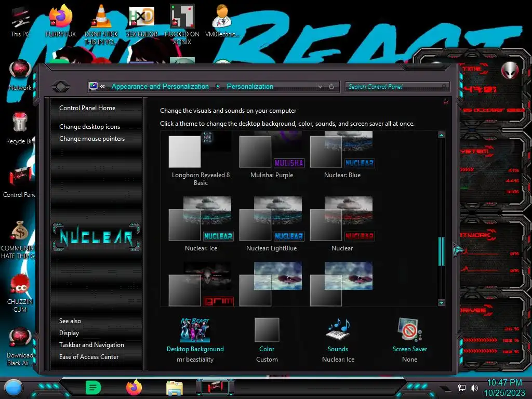Screen dimensions: 532x399
Task: Open the Ease of Access Center link
Action: (89, 356)
